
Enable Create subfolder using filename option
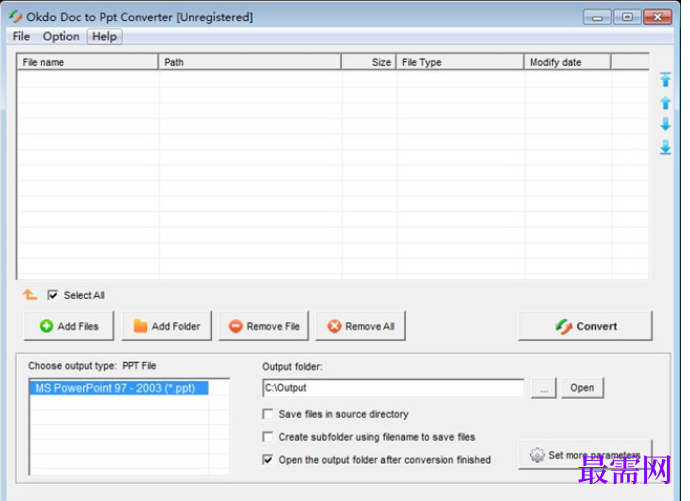tap(268, 437)
